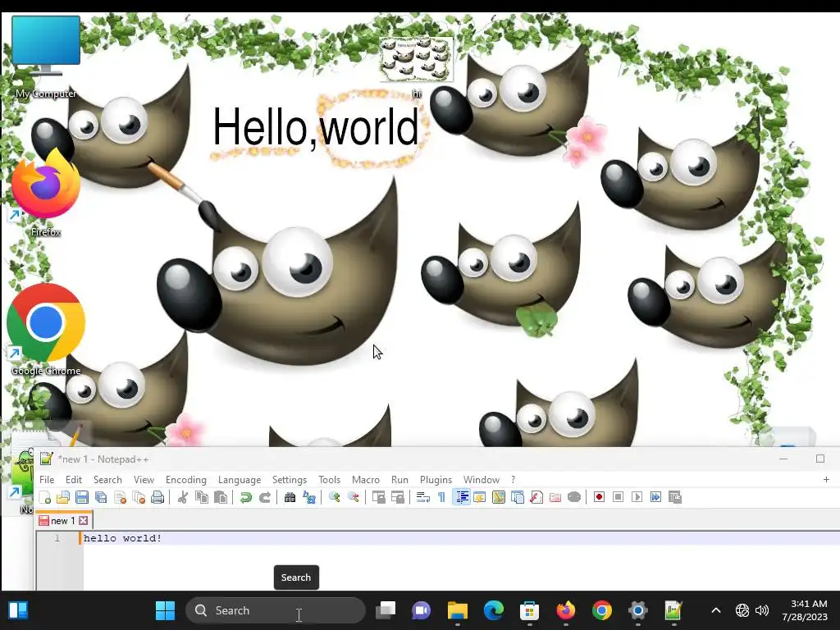Screen dimensions: 840x630
Task: Click the volume icon in system tray
Action: (x=761, y=610)
